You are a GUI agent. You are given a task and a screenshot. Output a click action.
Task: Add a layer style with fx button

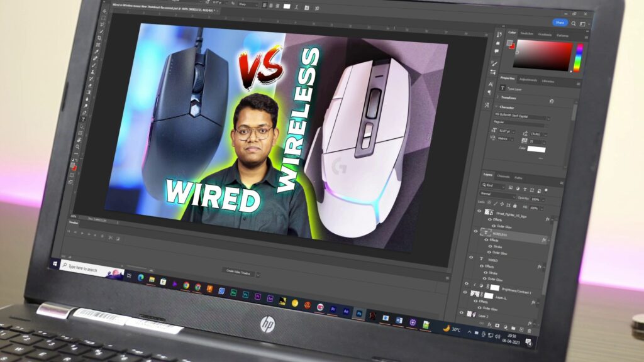point(489,324)
